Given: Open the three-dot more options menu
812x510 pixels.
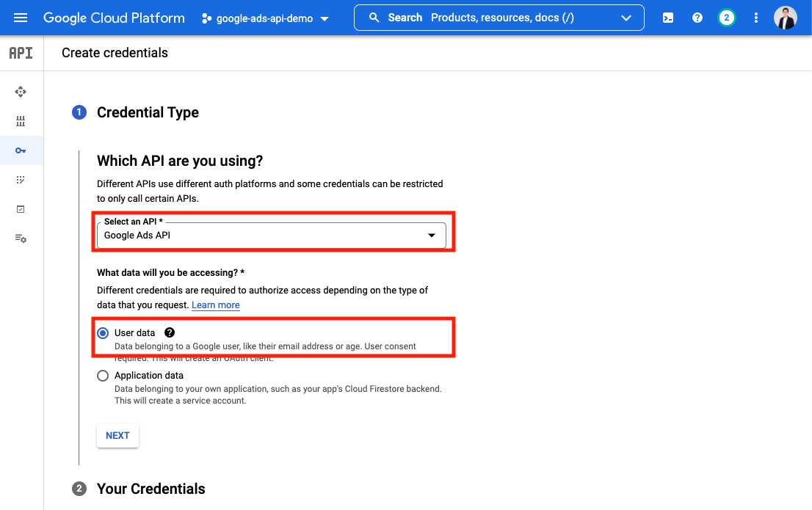Looking at the screenshot, I should tap(756, 18).
